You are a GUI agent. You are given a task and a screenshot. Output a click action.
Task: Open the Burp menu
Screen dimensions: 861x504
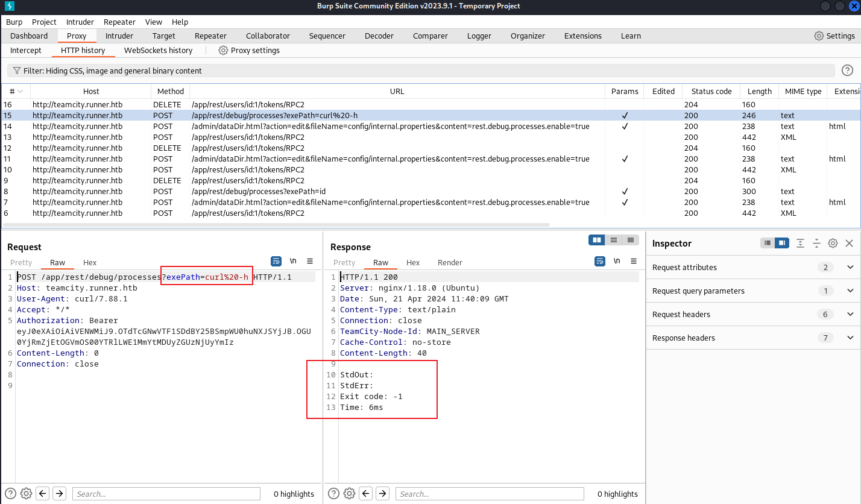(14, 22)
